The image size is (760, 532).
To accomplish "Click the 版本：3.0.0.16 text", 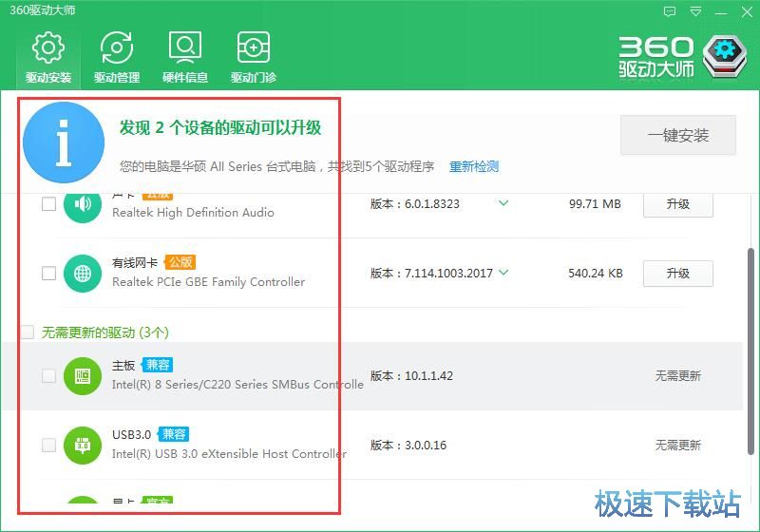I will pyautogui.click(x=408, y=445).
